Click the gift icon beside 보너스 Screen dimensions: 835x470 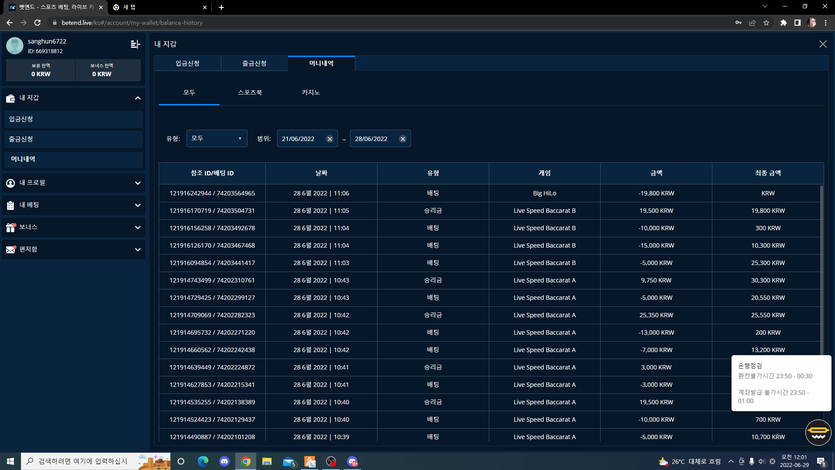(x=10, y=227)
